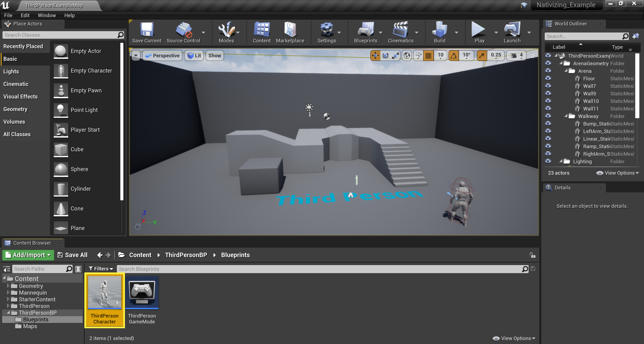Select the translate gizmo tool in viewport
This screenshot has height=344, width=644.
click(x=375, y=55)
